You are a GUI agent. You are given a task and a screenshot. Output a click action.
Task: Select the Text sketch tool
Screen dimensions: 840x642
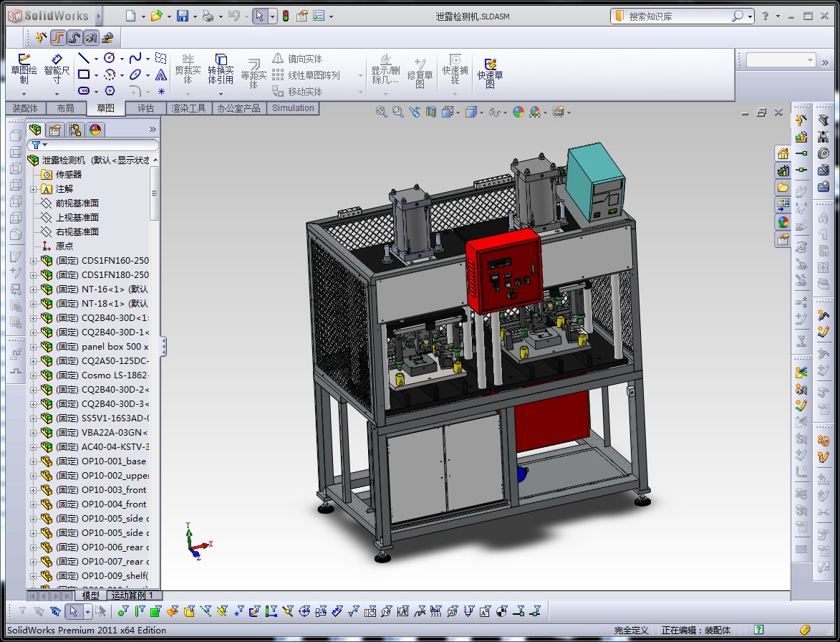[160, 75]
